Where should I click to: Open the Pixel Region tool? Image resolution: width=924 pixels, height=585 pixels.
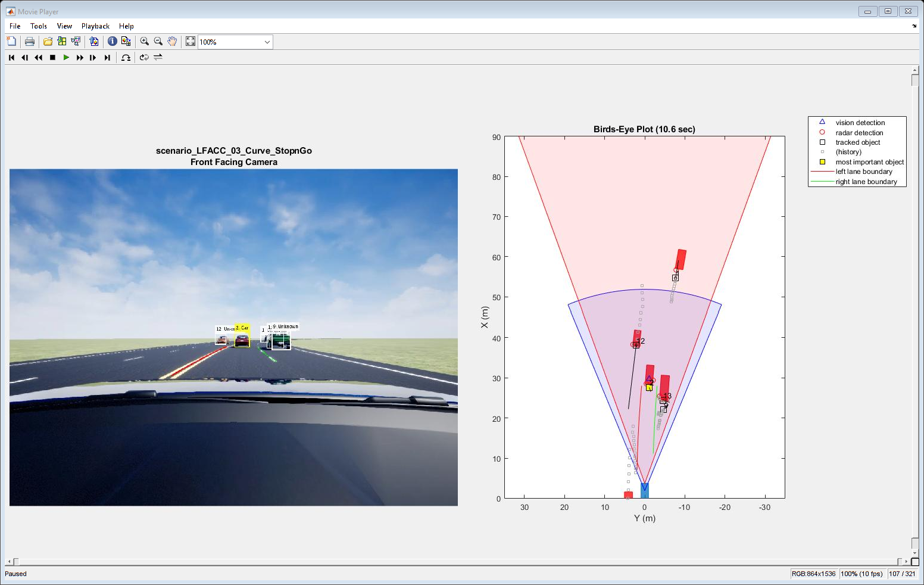pyautogui.click(x=126, y=41)
